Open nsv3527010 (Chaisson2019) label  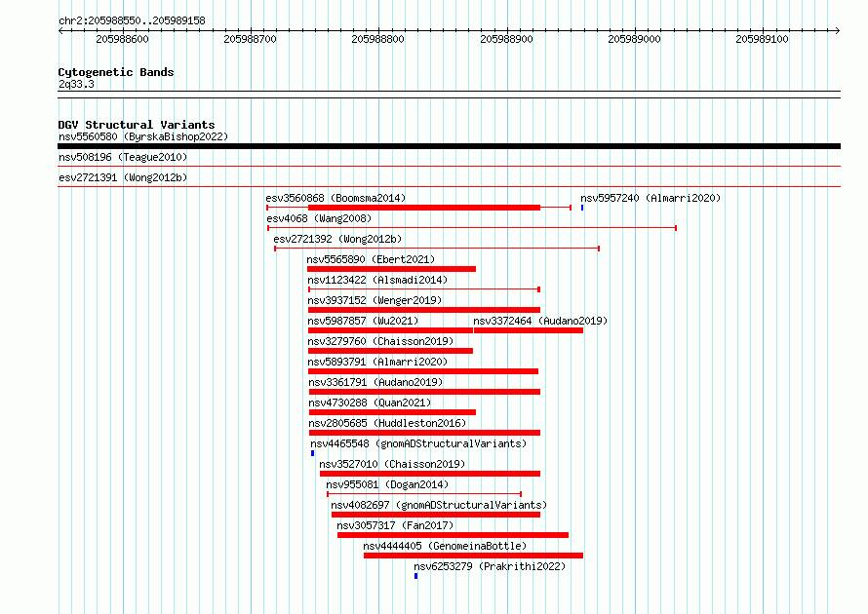(392, 464)
